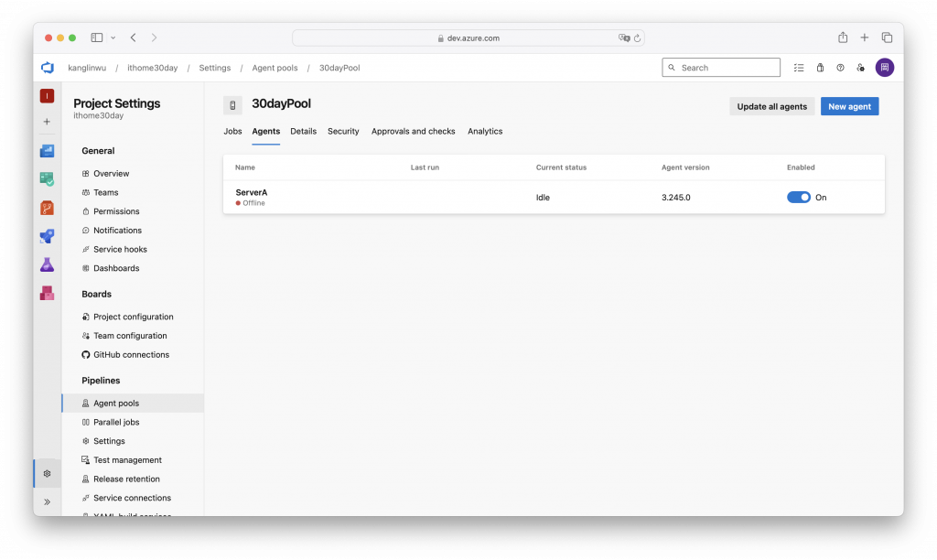937x560 pixels.
Task: Open 30dayPool breadcrumb link
Action: tap(339, 68)
